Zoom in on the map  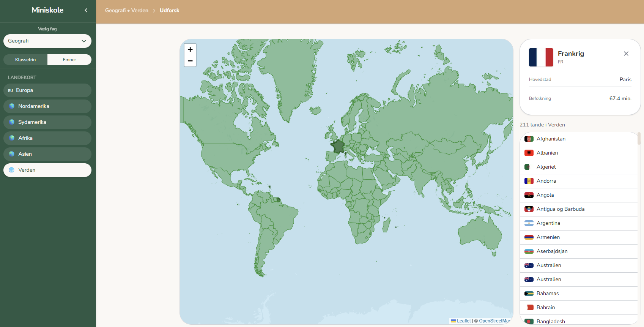(190, 49)
